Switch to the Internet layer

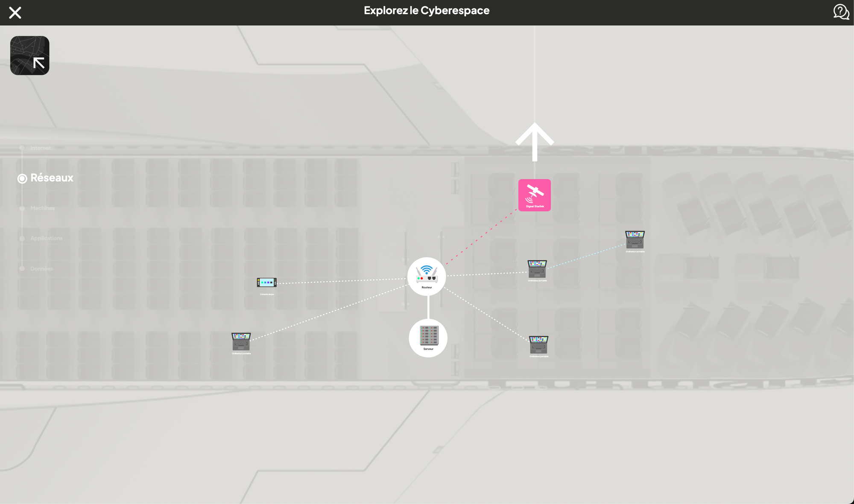pos(40,148)
